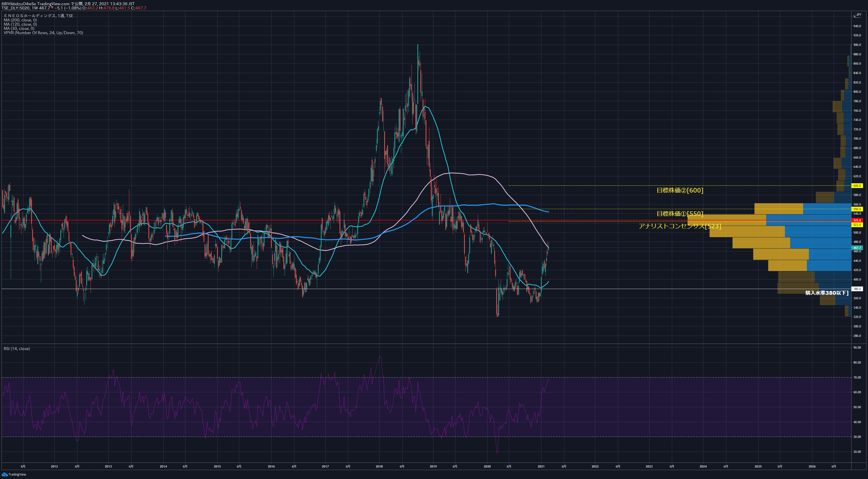
Task: Click the yellow 550.0 price axis tag
Action: 857,209
